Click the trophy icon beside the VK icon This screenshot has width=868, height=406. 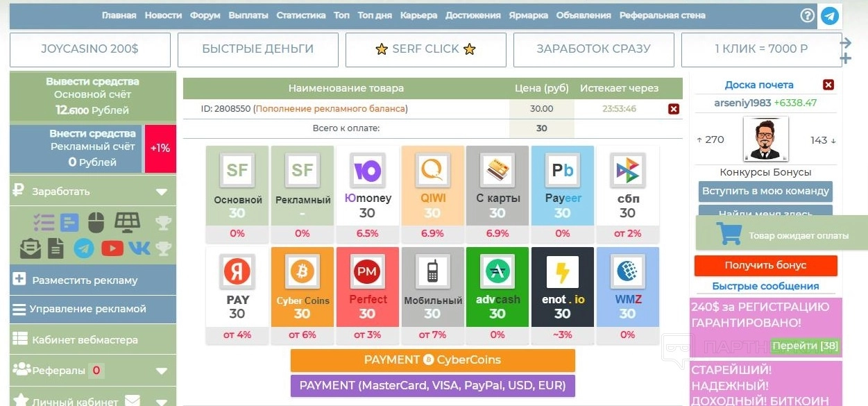click(164, 248)
